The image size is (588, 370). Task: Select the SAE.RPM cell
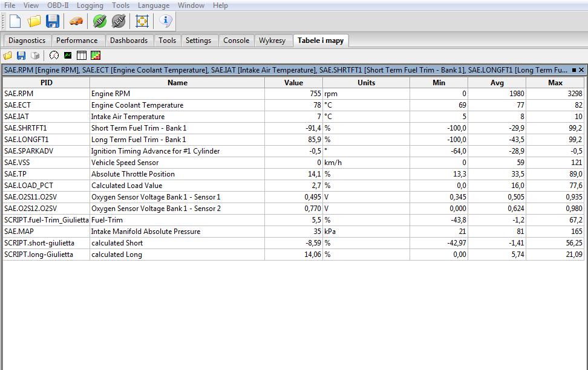tap(47, 94)
